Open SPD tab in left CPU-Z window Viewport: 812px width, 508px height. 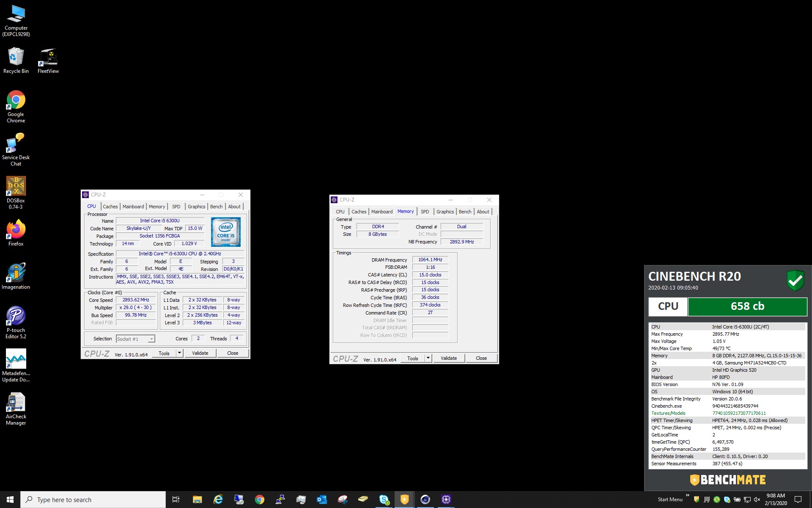[x=176, y=207]
